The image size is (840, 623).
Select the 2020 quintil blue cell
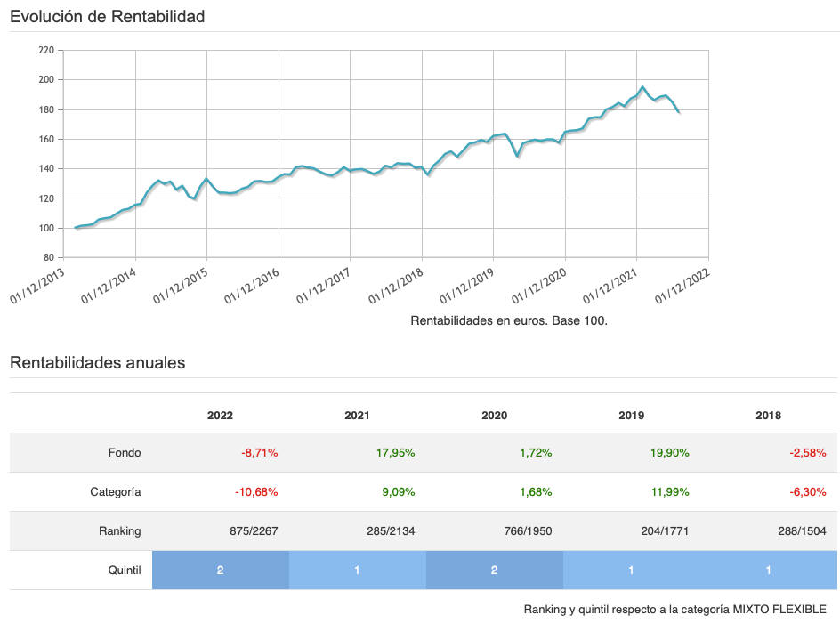[495, 570]
